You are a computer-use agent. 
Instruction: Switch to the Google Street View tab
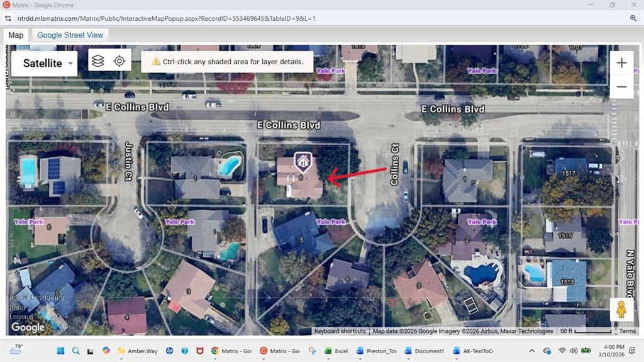click(x=70, y=35)
